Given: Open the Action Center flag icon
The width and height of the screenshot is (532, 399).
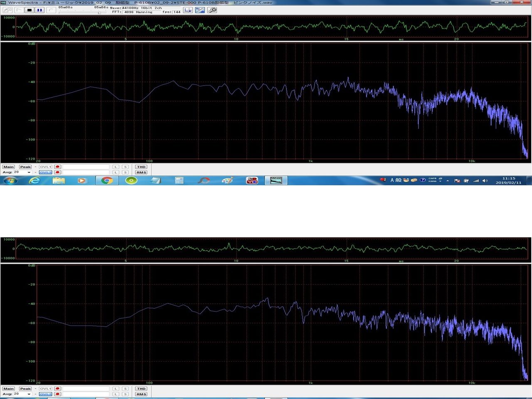Looking at the screenshot, I should (457, 181).
